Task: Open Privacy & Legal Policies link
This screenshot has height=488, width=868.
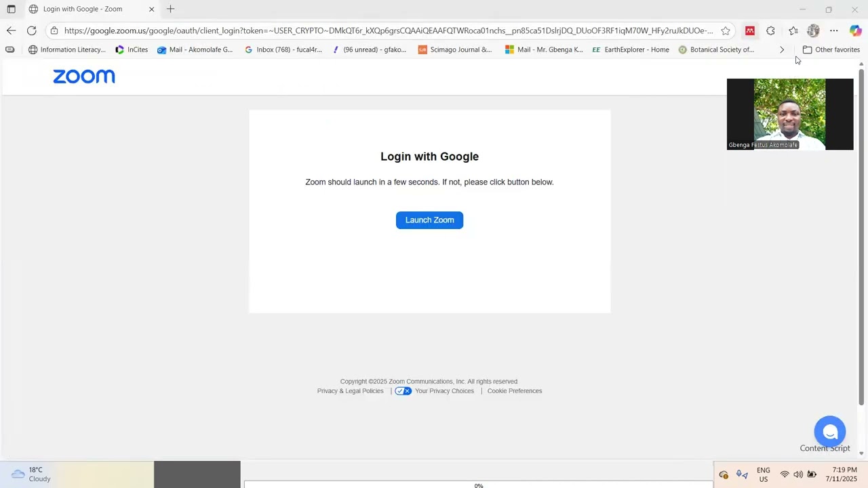Action: 350,391
